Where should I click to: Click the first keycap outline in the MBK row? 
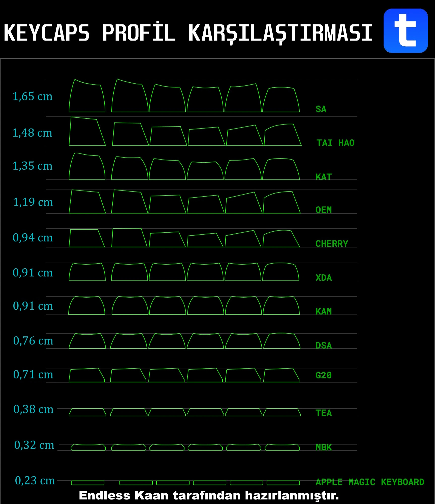(88, 447)
